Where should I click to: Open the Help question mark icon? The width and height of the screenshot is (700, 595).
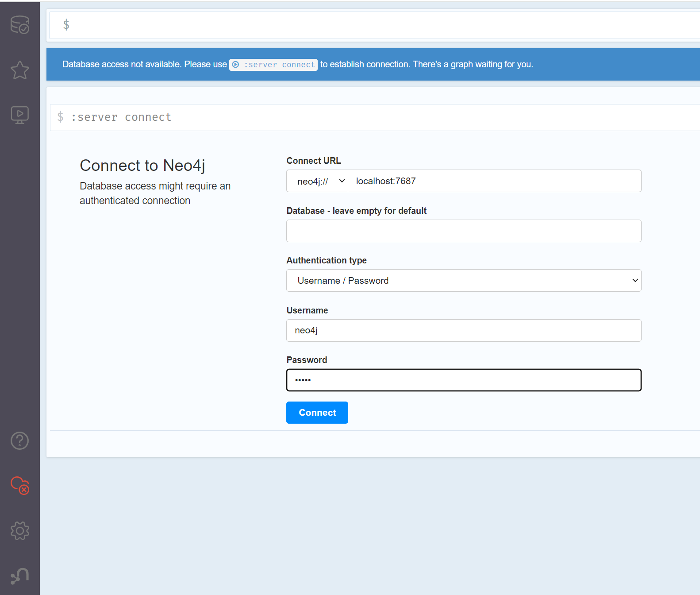(20, 440)
